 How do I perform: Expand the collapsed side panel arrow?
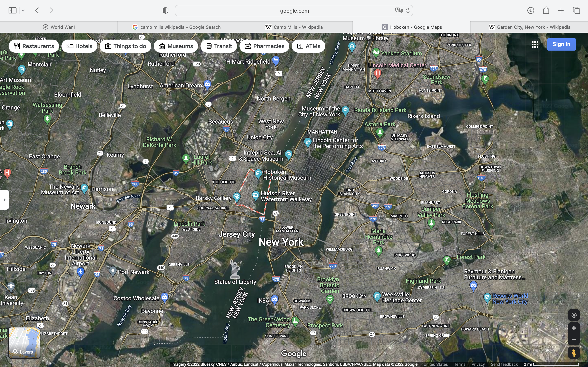click(4, 200)
